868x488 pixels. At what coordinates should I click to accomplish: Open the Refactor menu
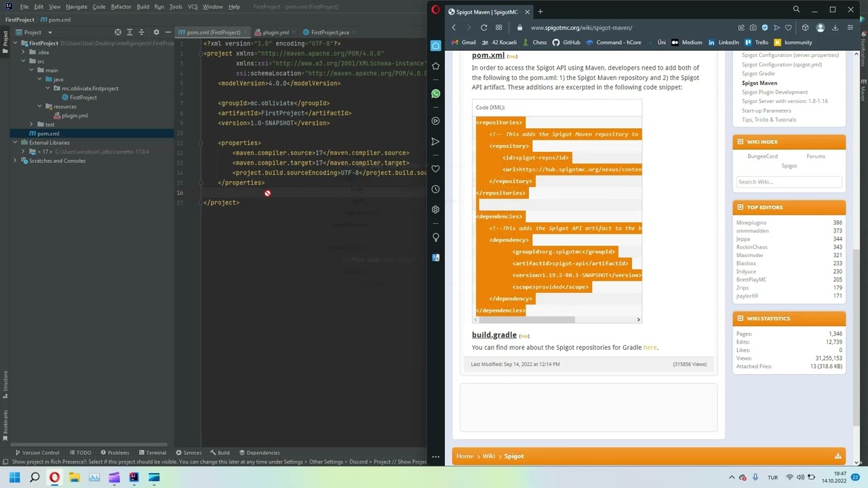(x=121, y=7)
